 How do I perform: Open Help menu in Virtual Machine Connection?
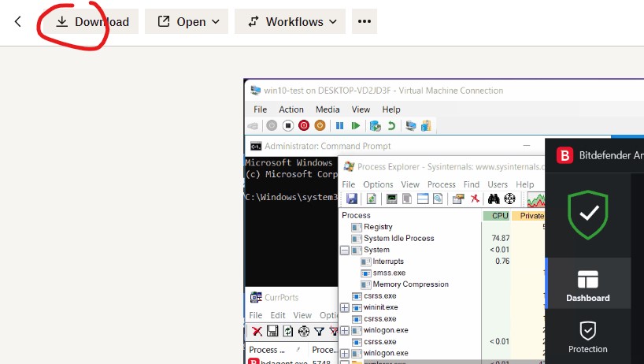391,110
